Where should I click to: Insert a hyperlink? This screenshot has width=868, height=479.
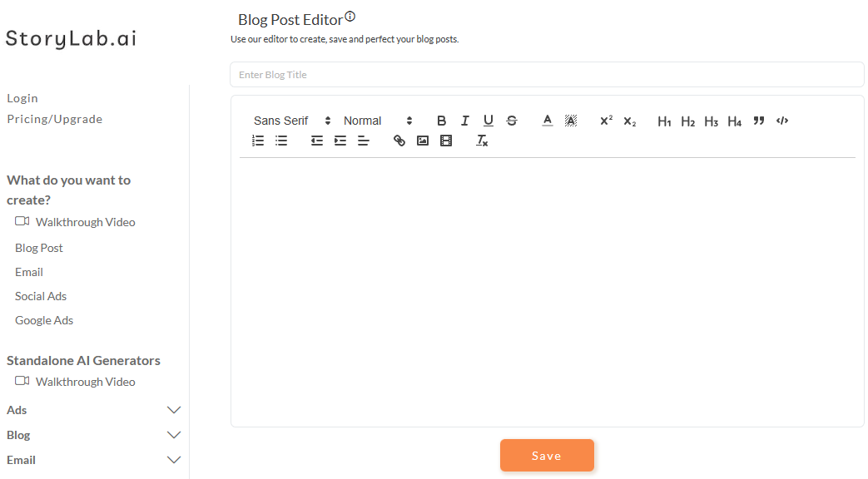point(399,141)
